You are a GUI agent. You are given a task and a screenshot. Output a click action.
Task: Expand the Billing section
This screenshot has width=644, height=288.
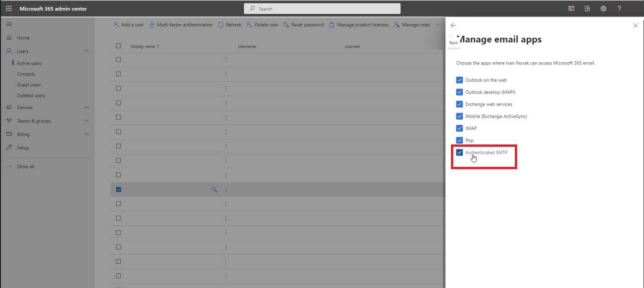86,134
